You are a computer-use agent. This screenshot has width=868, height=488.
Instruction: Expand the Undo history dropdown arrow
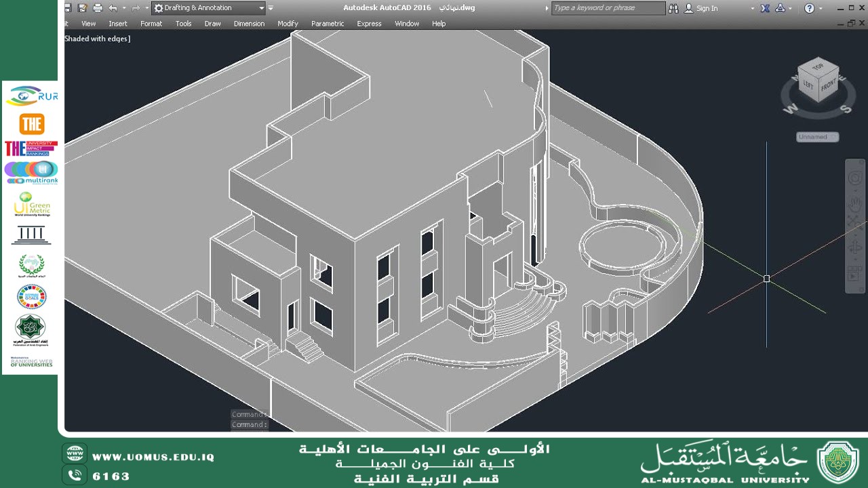(123, 8)
